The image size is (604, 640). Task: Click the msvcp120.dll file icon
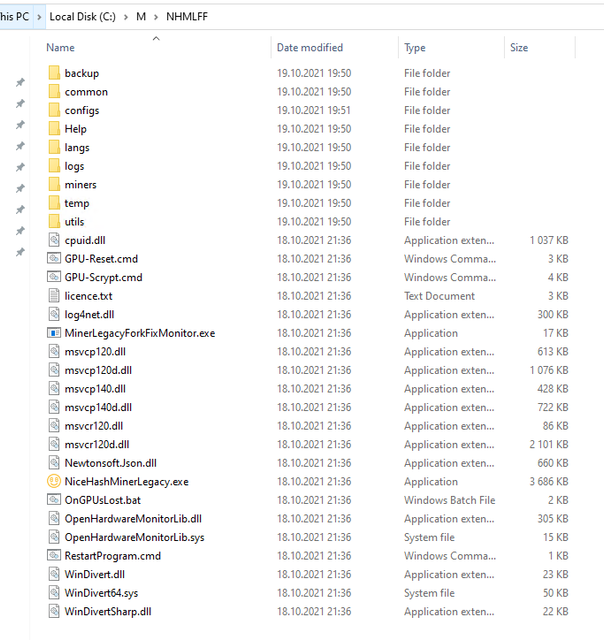pos(54,351)
